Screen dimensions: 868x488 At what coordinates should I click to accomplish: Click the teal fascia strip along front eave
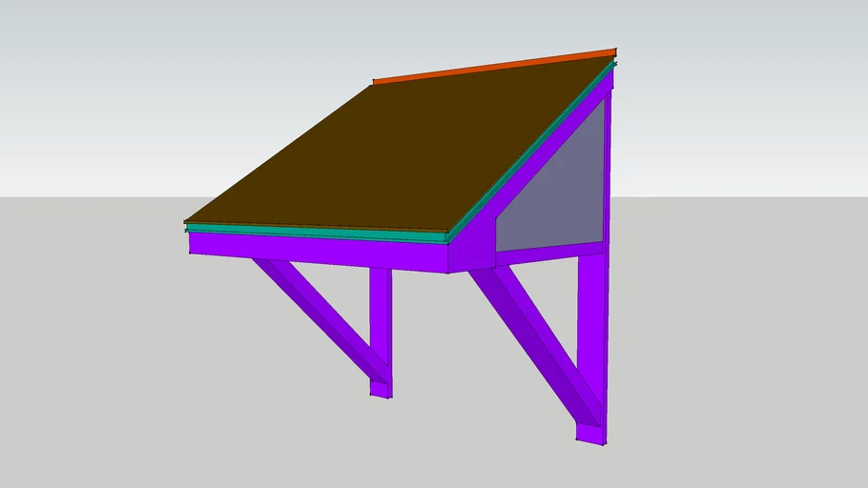(315, 232)
